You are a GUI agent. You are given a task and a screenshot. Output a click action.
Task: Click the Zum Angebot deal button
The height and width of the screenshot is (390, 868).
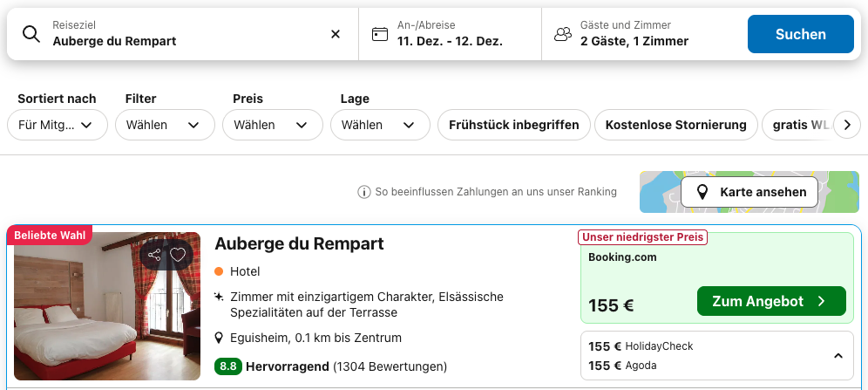(x=770, y=301)
